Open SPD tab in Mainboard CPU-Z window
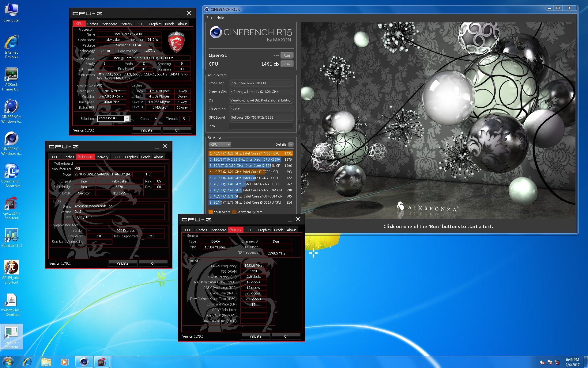 (x=116, y=157)
